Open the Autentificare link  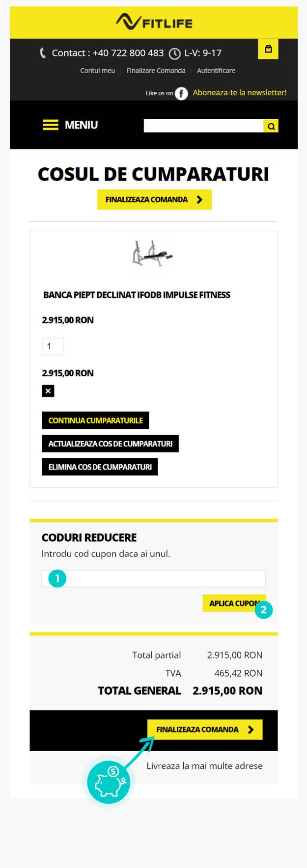click(216, 71)
